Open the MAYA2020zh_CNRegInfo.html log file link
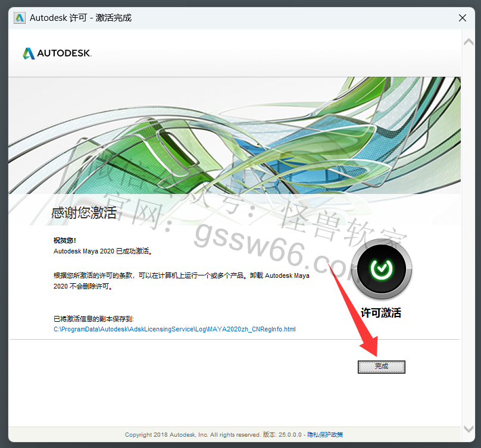Viewport: 481px width, 448px height. [x=174, y=330]
